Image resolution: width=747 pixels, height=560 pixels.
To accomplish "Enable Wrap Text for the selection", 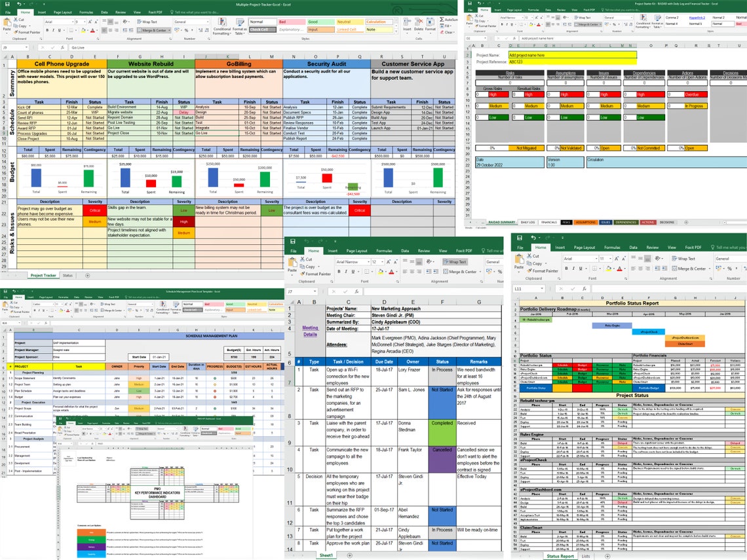I will click(145, 21).
